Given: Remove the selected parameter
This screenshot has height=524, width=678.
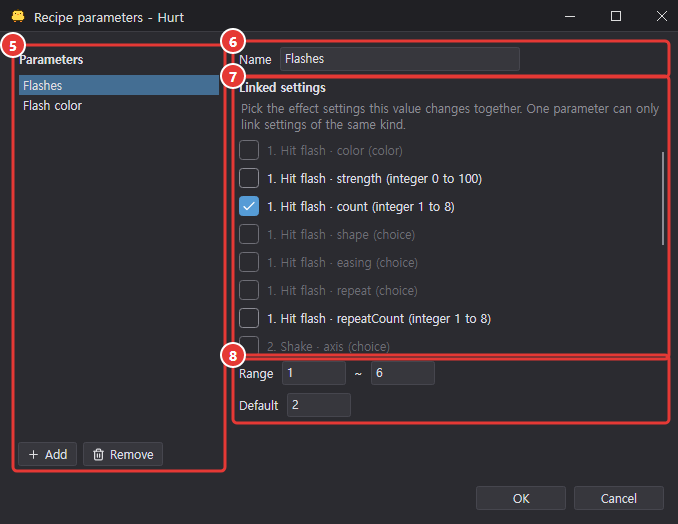Looking at the screenshot, I should click(x=123, y=454).
